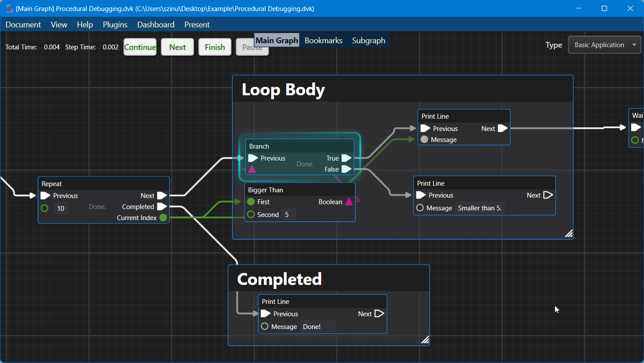Click the Second value field showing 5

289,215
